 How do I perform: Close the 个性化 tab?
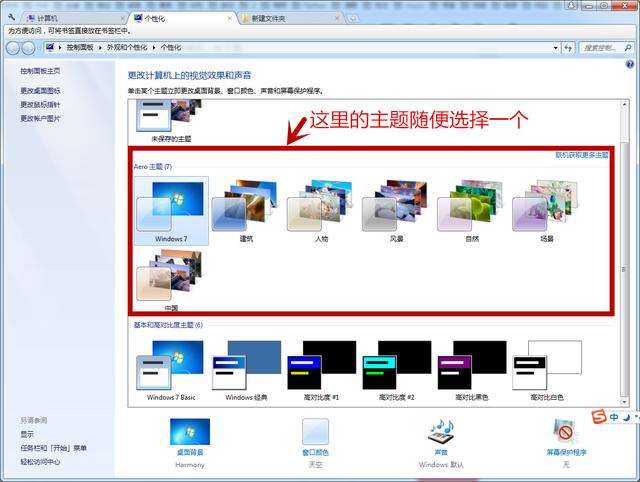pyautogui.click(x=230, y=18)
